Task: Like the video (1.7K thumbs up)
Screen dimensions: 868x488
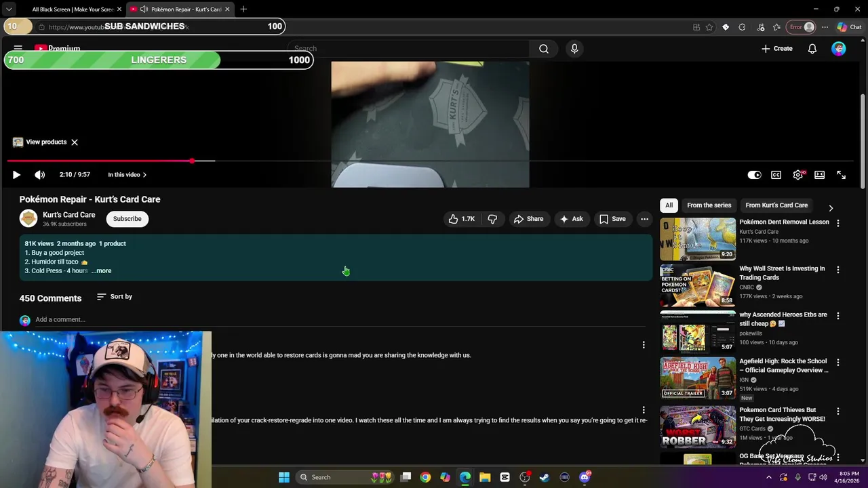Action: pos(461,219)
